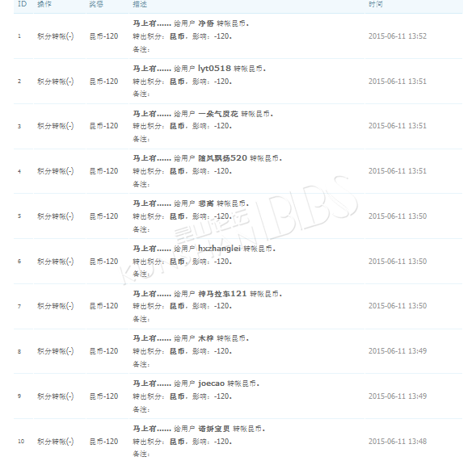The width and height of the screenshot is (476, 461).
Task: Click 积分转帐(-) operation in row 9
Action: pyautogui.click(x=55, y=396)
